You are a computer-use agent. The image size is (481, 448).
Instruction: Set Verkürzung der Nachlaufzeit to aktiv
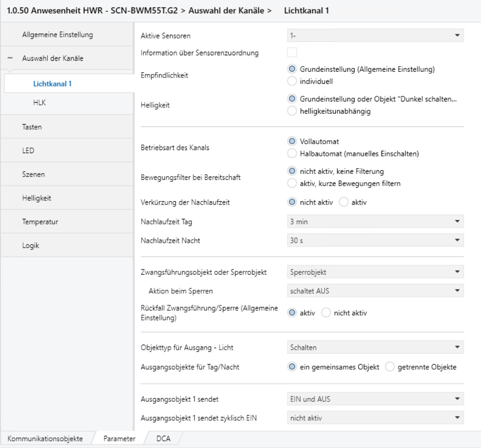click(344, 202)
